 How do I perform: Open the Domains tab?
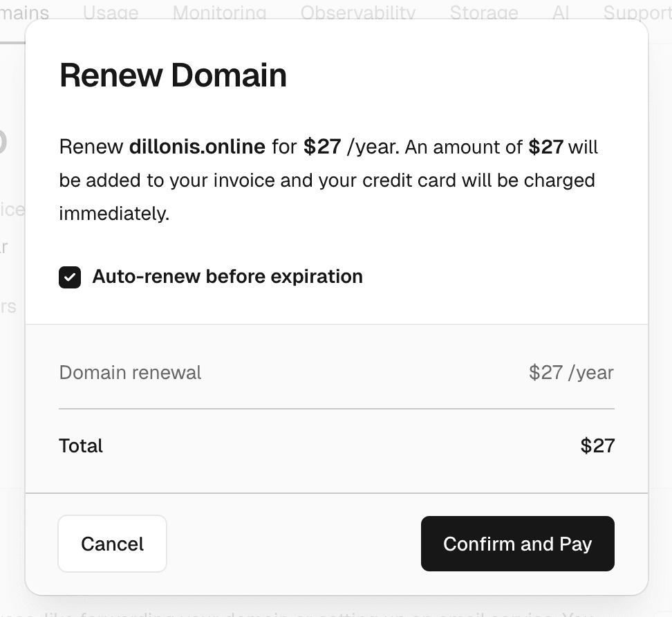click(24, 12)
